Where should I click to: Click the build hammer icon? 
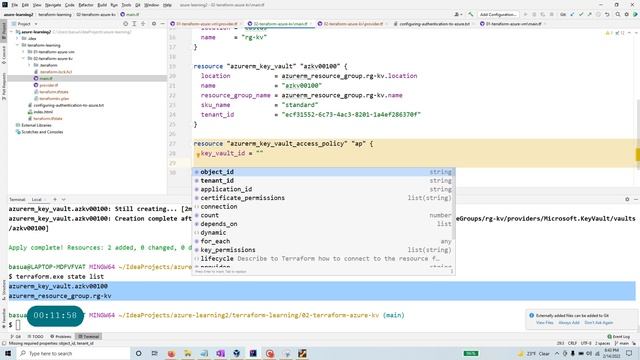[x=471, y=14]
